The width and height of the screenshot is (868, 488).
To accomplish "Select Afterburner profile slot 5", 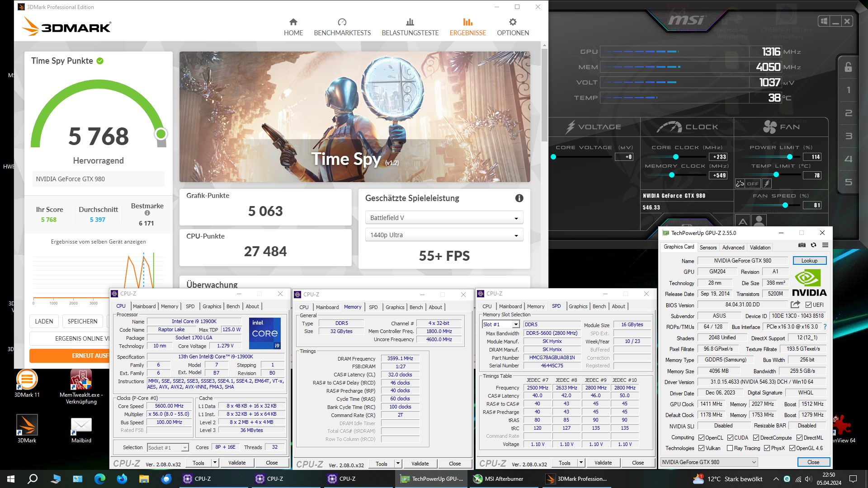I will (849, 182).
